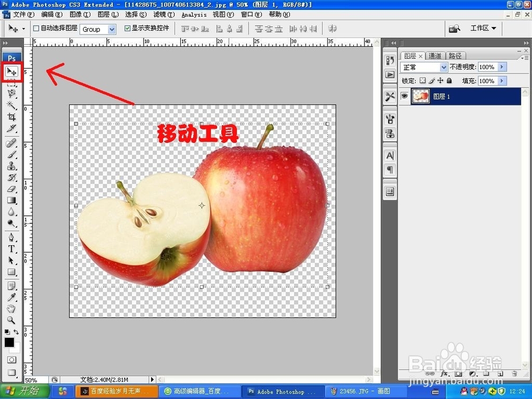Click the new layer icon in Layers panel
Viewport: 532px width, 399px height.
coord(501,374)
